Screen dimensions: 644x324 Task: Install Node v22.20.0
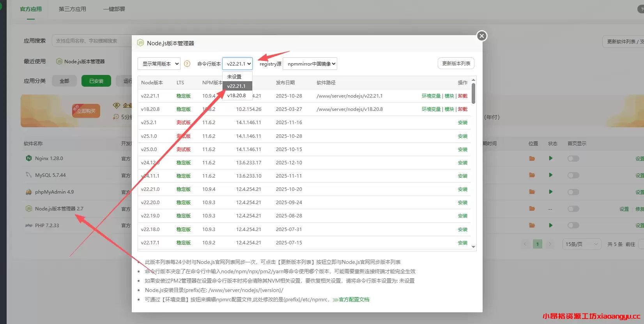463,203
